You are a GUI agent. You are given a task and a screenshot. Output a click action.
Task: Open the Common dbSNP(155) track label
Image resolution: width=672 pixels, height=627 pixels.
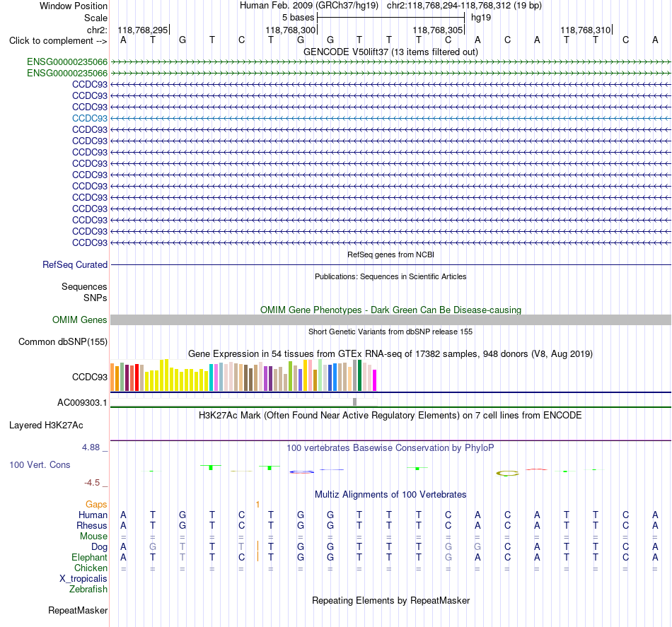point(63,341)
